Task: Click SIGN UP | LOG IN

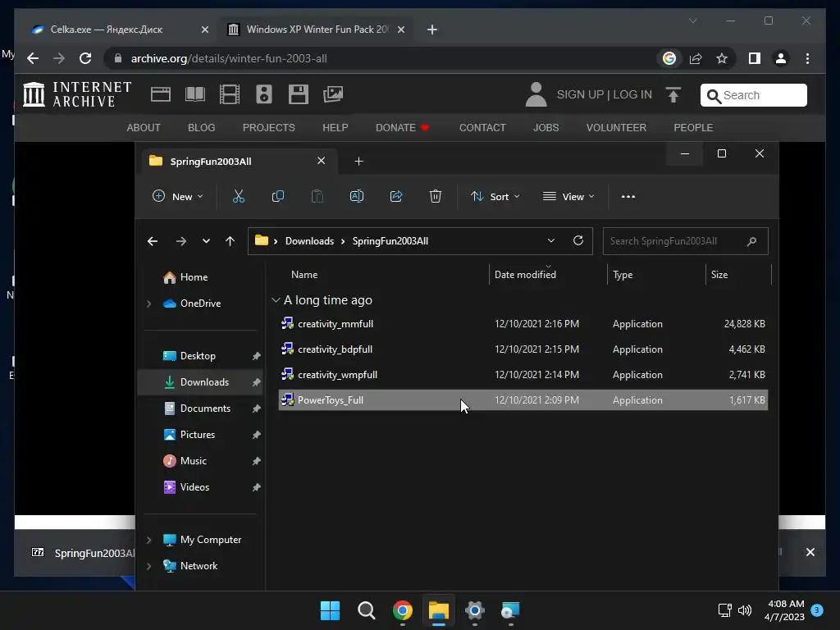Action: (x=605, y=95)
